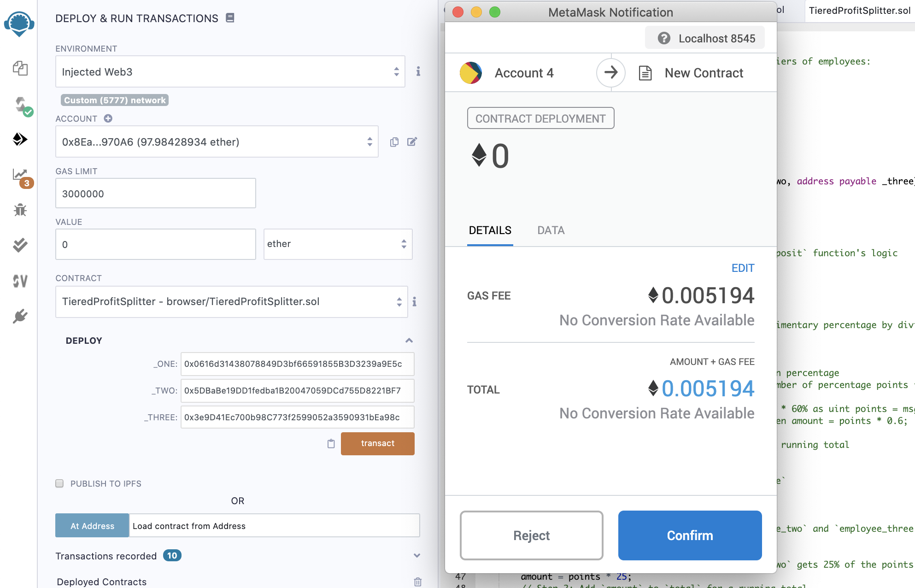
Task: Click the add account plus icon
Action: click(108, 118)
